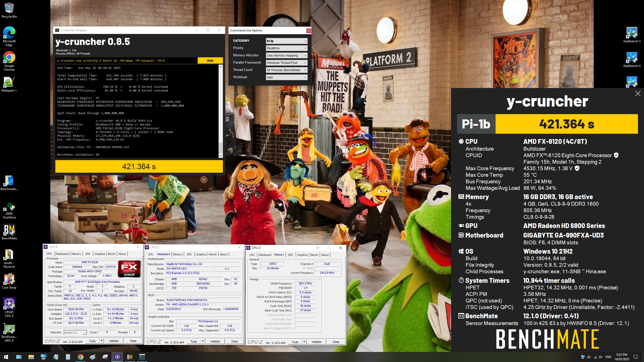Open About tab in CPU-Z Mainboard window
Viewport: 644px width, 362px height.
(x=224, y=254)
